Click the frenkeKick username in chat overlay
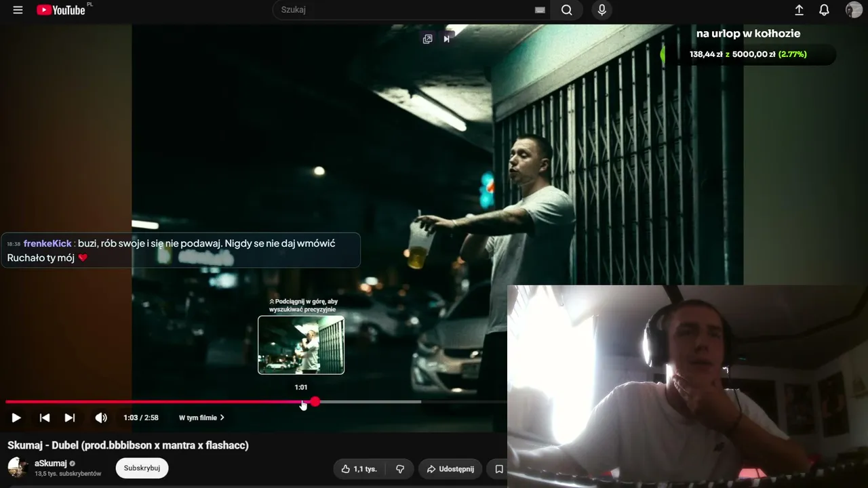 click(47, 243)
